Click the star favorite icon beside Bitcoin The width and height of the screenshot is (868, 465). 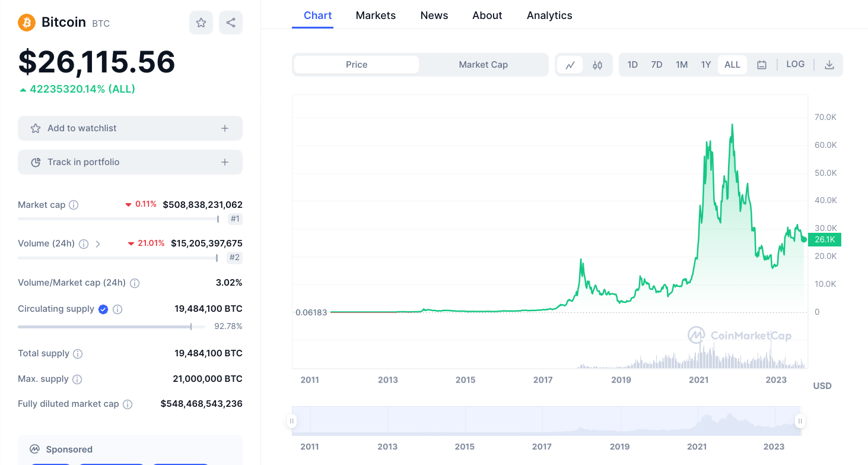point(201,23)
